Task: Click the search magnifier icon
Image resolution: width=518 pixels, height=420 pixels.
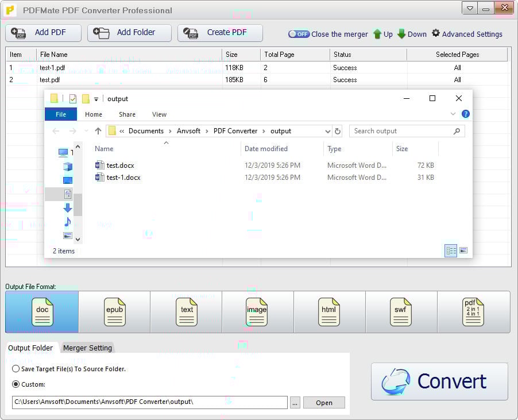Action: point(457,131)
